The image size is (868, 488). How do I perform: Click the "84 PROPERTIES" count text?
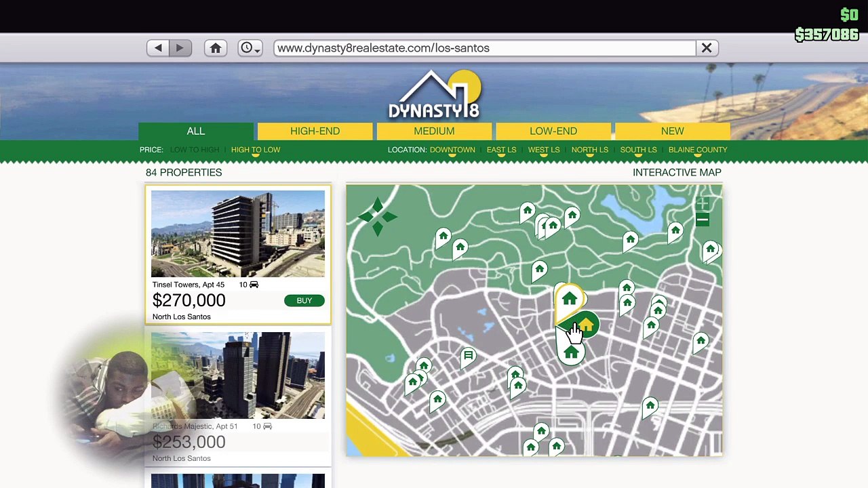tap(184, 173)
